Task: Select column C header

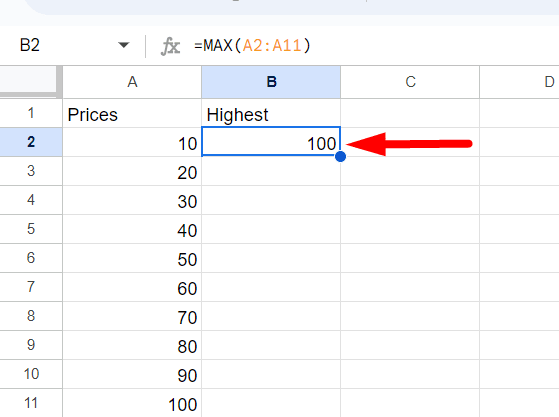Action: pyautogui.click(x=410, y=82)
